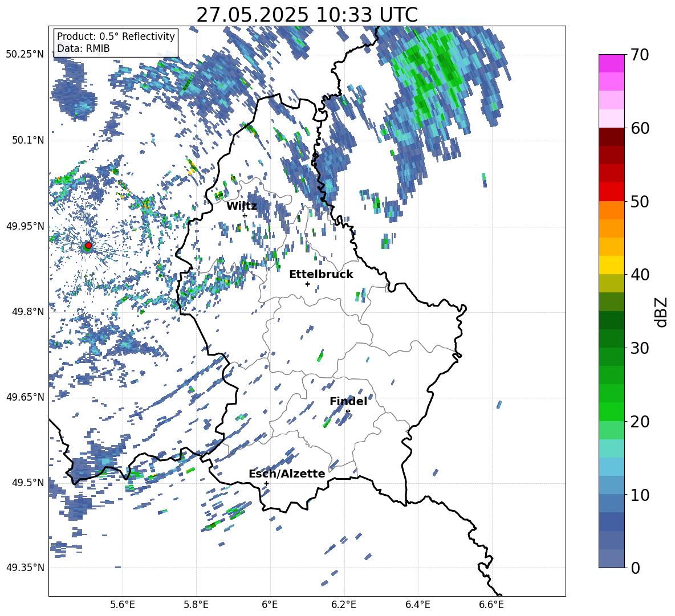The width and height of the screenshot is (675, 616).
Task: Click the dBZ colorbar label
Action: 660,312
